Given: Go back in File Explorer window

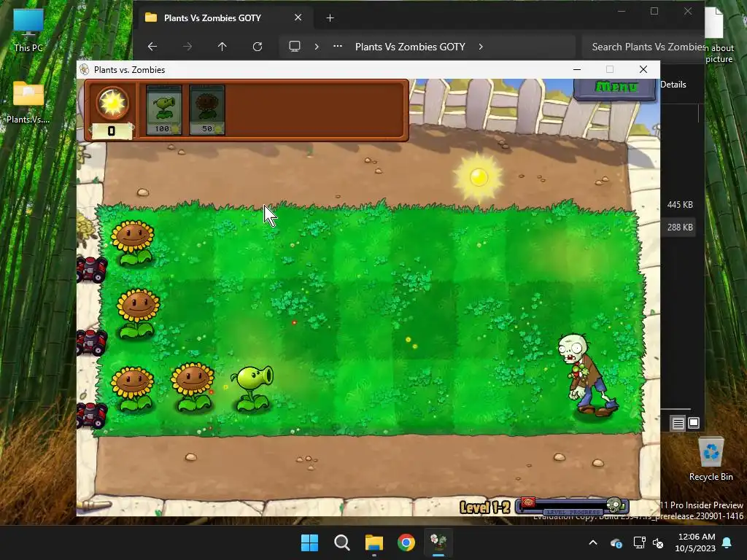Looking at the screenshot, I should [x=152, y=47].
